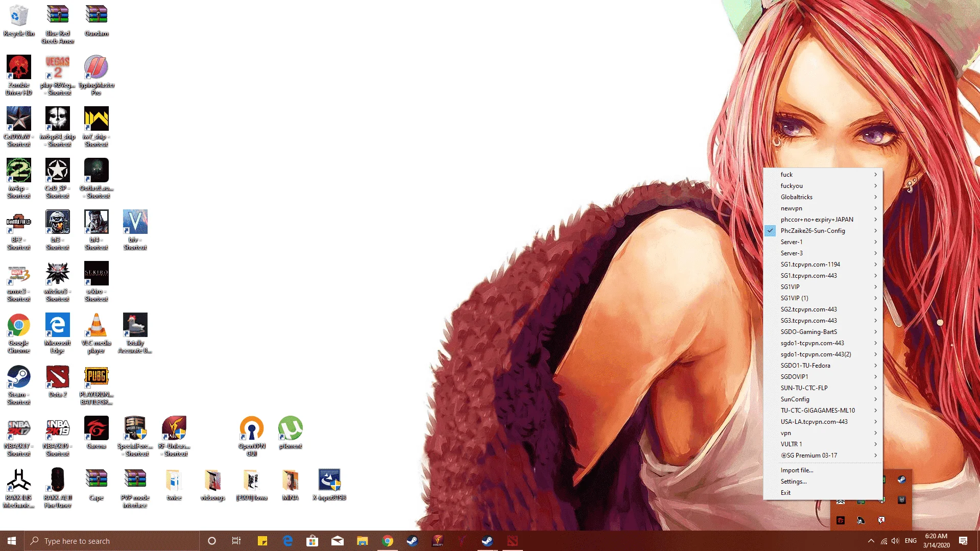The image size is (980, 551).
Task: Click the Type here to search box
Action: [112, 541]
